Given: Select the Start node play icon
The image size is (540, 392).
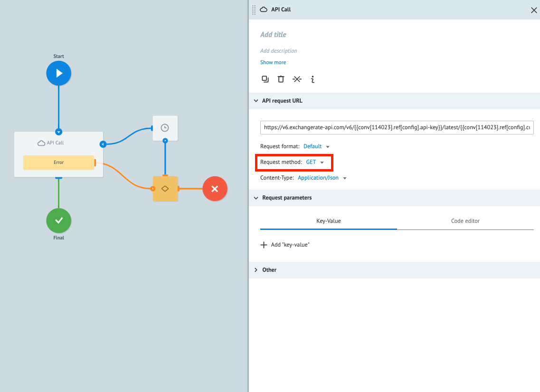Looking at the screenshot, I should 58,73.
